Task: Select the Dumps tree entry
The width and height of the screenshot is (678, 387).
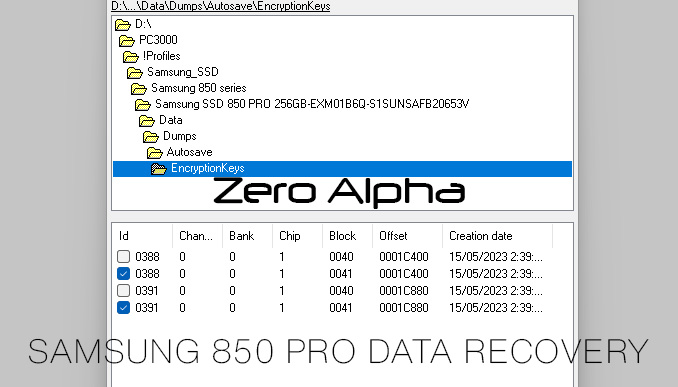Action: tap(179, 136)
